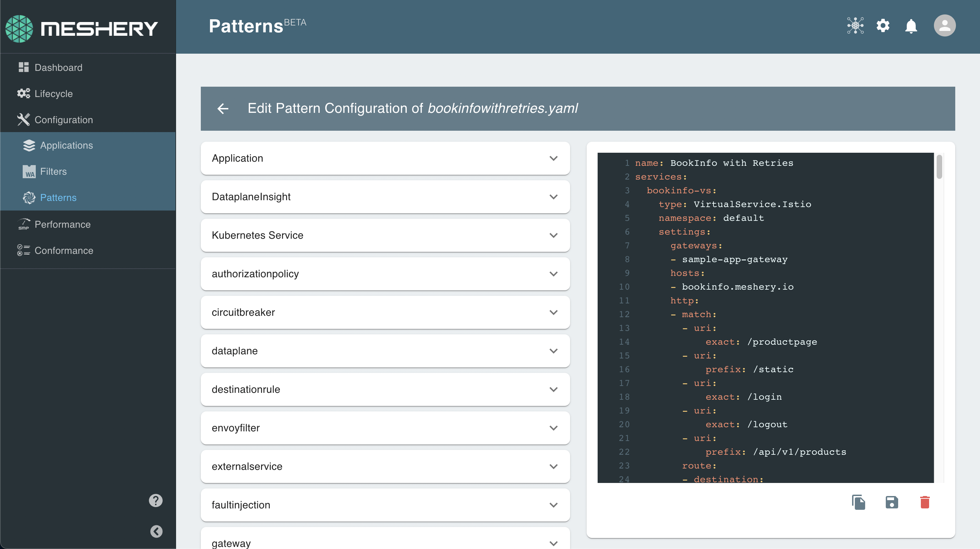
Task: Expand the Kubernetes Service panel
Action: pyautogui.click(x=385, y=235)
